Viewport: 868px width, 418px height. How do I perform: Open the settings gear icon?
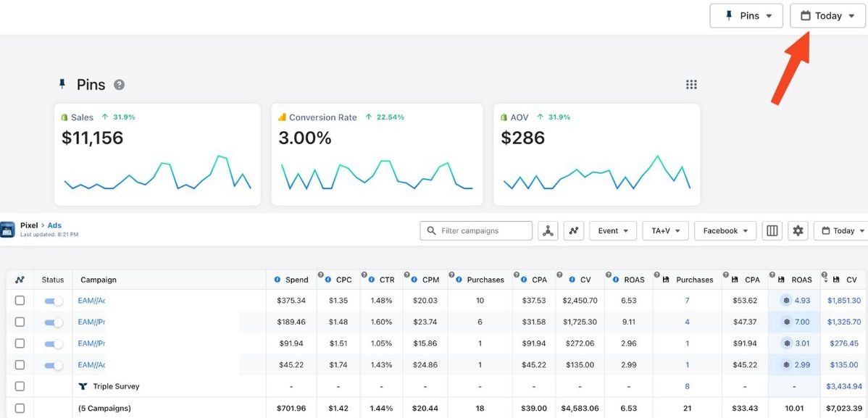pos(798,231)
